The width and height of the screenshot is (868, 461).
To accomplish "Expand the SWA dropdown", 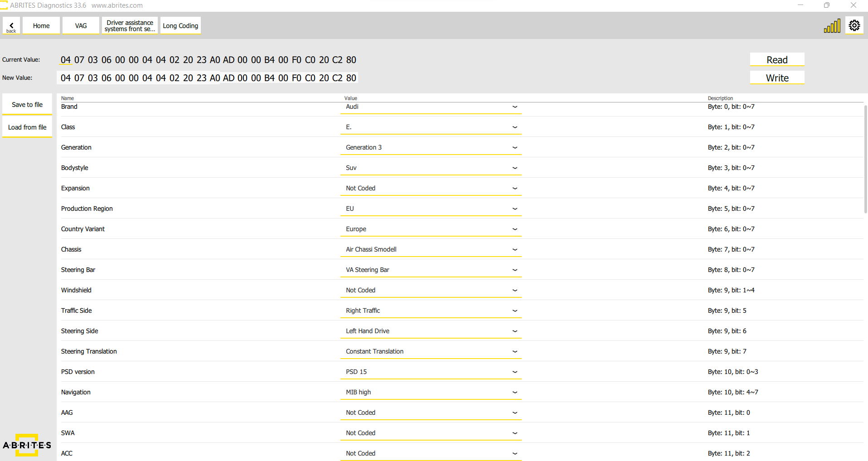I will point(431,433).
